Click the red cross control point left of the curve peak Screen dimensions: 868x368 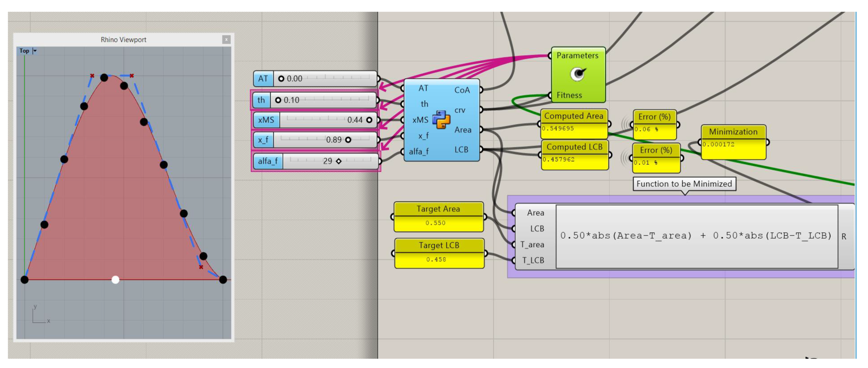(92, 76)
